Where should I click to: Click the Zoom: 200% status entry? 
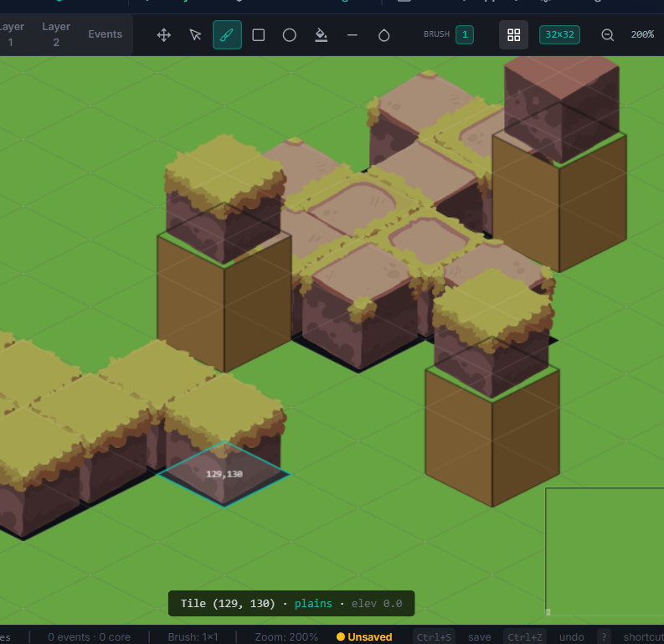click(x=286, y=636)
